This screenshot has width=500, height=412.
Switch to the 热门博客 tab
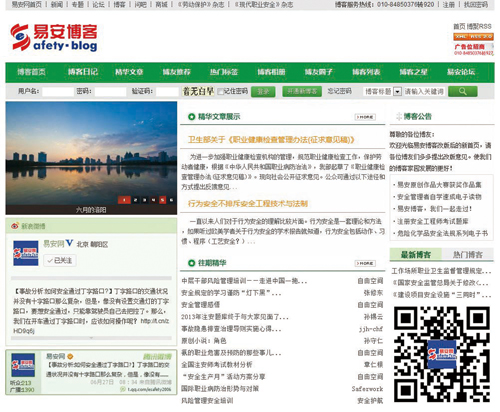pos(468,255)
